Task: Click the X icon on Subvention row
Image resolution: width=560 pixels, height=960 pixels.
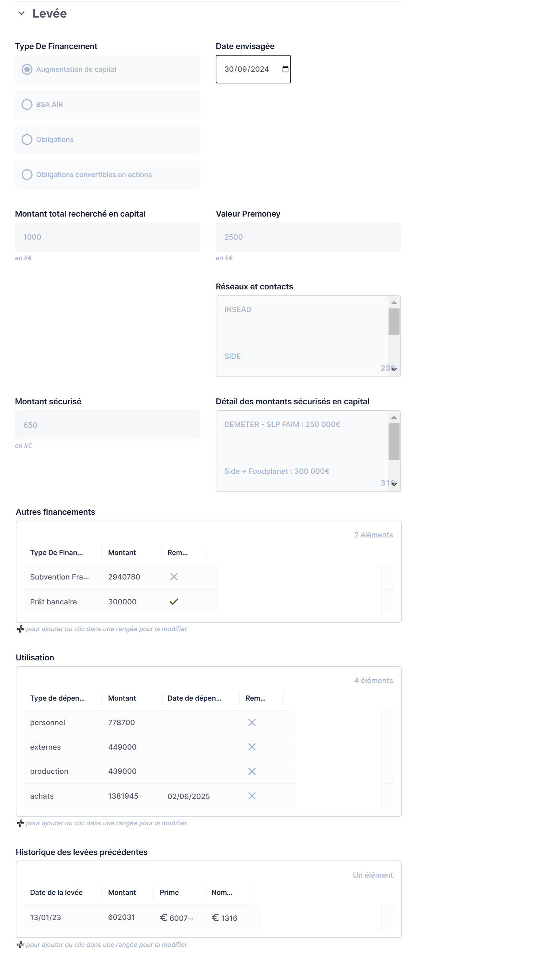Action: (x=174, y=577)
